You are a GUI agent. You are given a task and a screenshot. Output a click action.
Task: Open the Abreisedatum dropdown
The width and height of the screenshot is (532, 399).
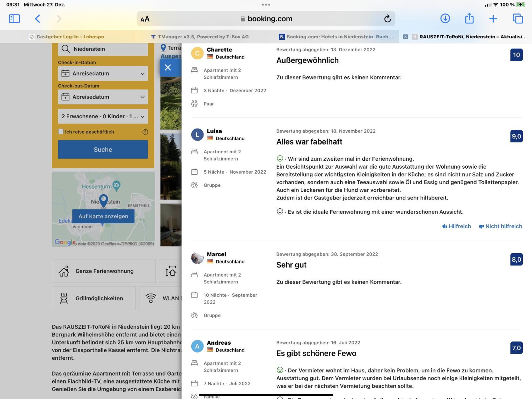[103, 97]
